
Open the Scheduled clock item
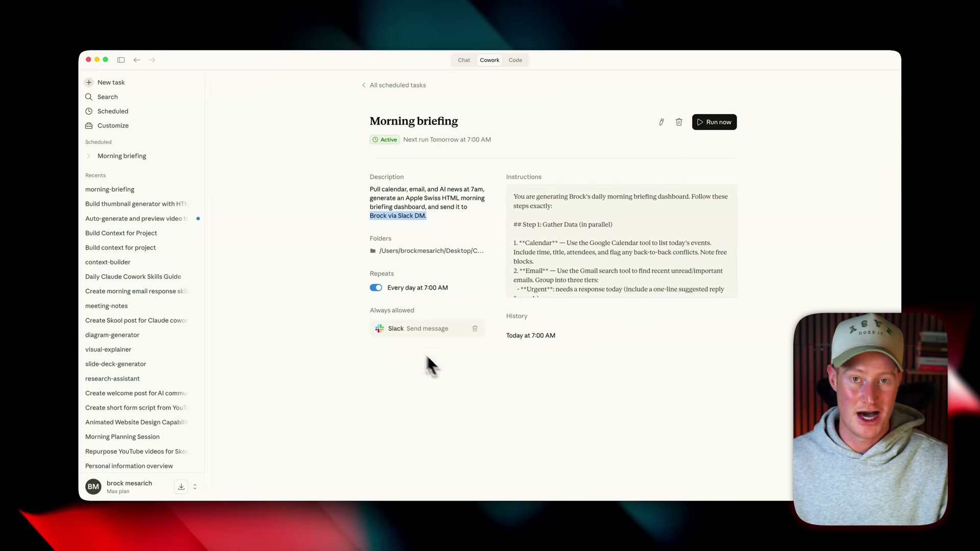[107, 111]
